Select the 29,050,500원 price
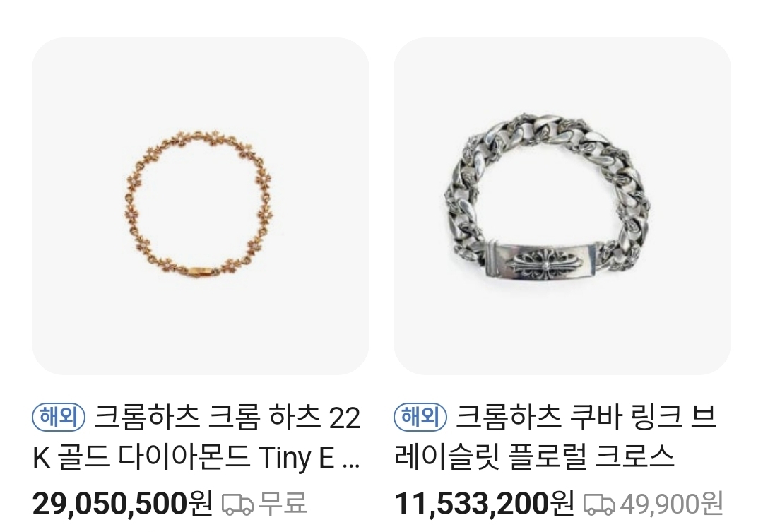Viewport: 763px width, 532px height. pyautogui.click(x=122, y=504)
